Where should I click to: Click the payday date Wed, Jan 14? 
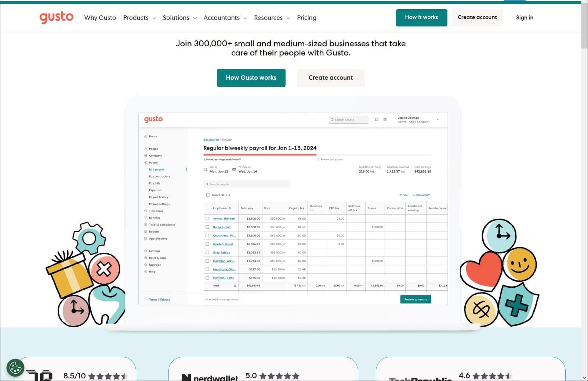click(248, 172)
